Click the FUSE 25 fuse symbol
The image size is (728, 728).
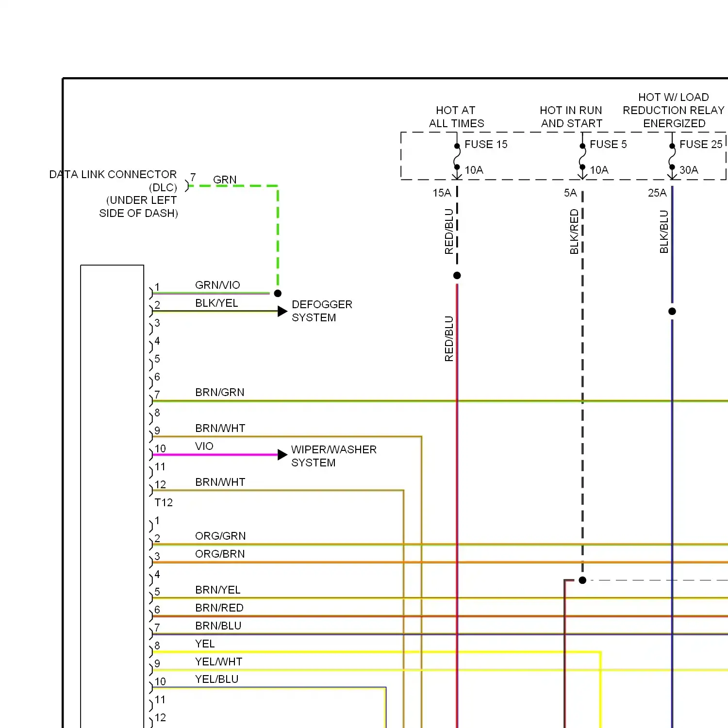click(x=672, y=157)
